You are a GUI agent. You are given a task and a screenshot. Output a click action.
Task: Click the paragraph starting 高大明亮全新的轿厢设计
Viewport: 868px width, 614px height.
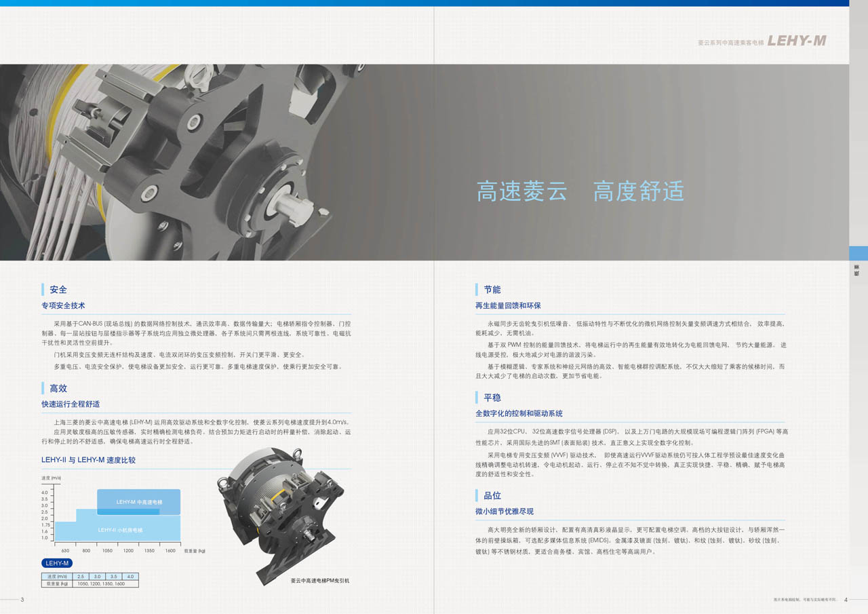[631, 541]
